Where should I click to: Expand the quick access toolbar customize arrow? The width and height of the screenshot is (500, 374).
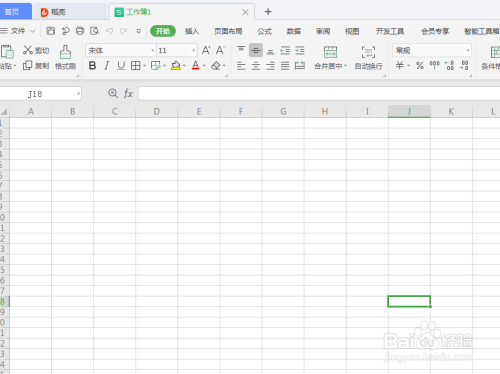coord(139,31)
